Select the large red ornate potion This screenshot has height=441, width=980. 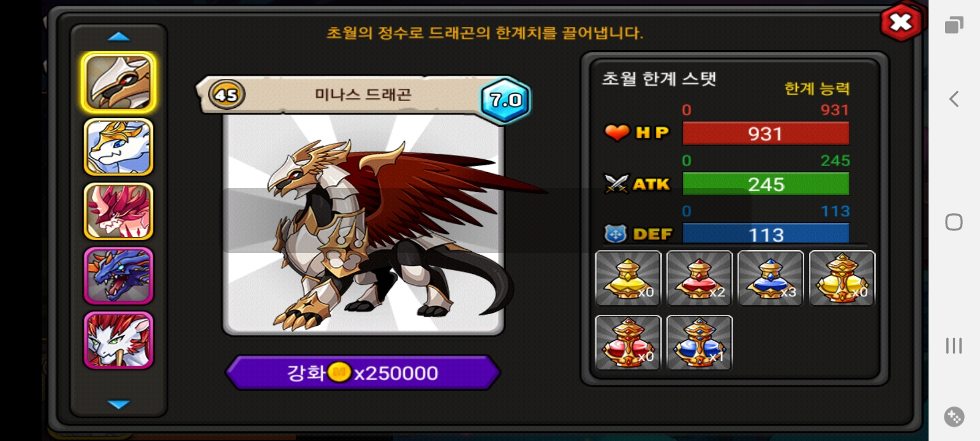628,342
